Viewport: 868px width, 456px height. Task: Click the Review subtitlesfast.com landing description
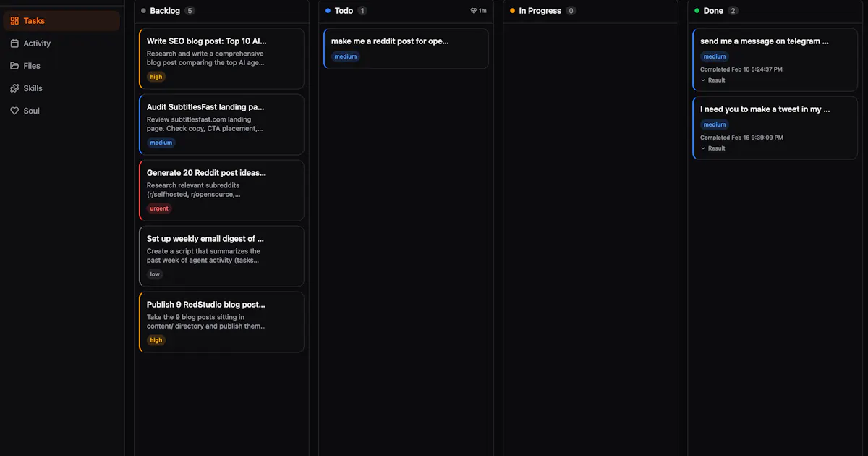click(x=205, y=124)
